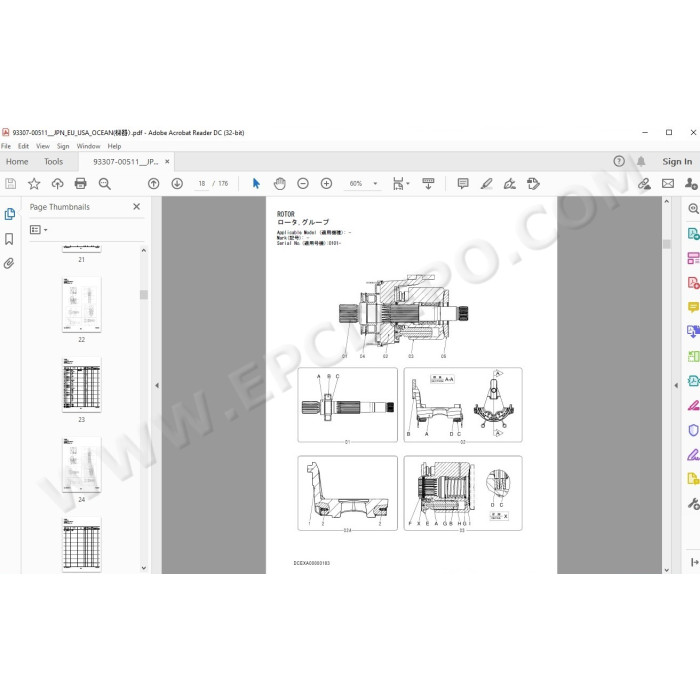The height and width of the screenshot is (700, 700).
Task: Select the arrow Selection tool
Action: tap(256, 183)
